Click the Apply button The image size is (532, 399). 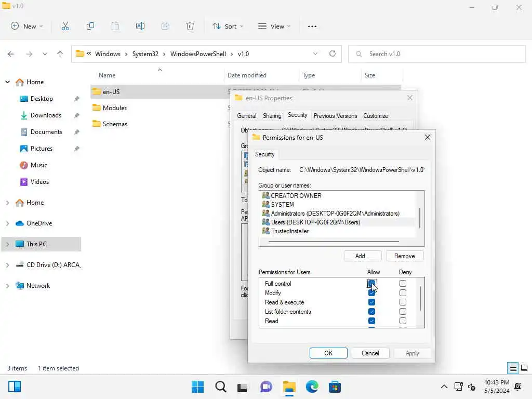coord(412,353)
